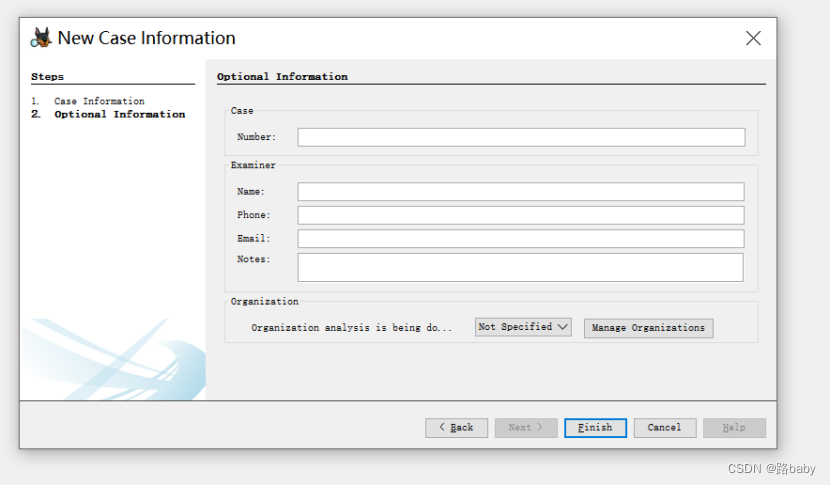Select step 2 Optional Information text

click(x=120, y=114)
